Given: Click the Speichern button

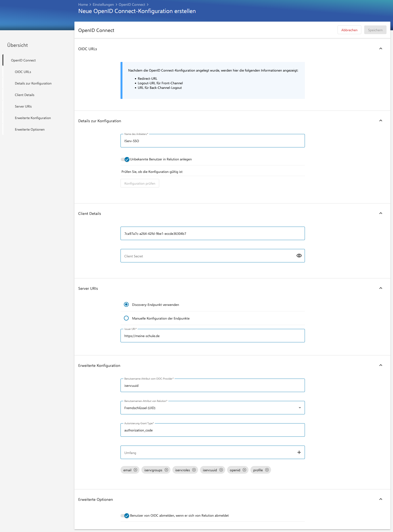Looking at the screenshot, I should (x=375, y=30).
